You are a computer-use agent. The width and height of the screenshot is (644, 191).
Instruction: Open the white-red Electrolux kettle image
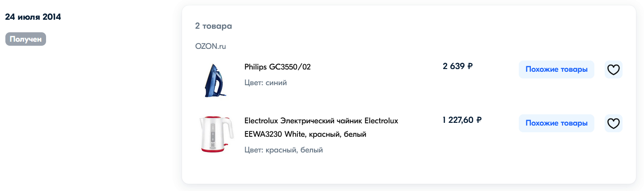(216, 134)
